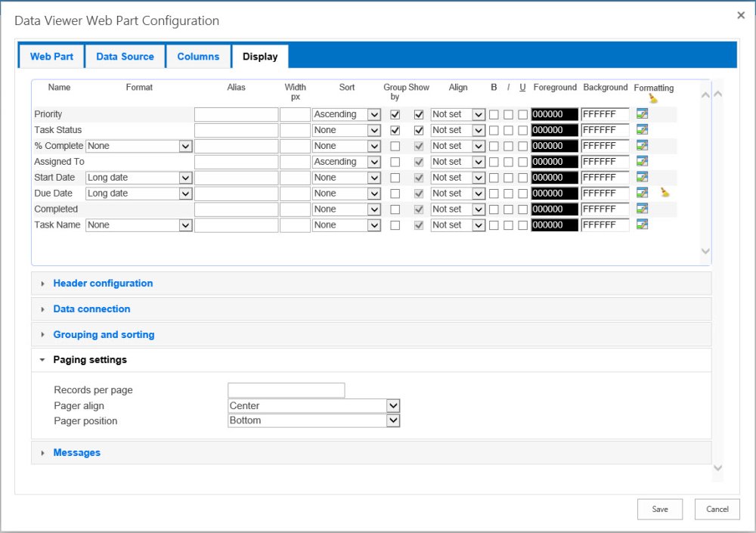Uncheck Group by for the Priority row
This screenshot has width=756, height=533.
[x=395, y=114]
